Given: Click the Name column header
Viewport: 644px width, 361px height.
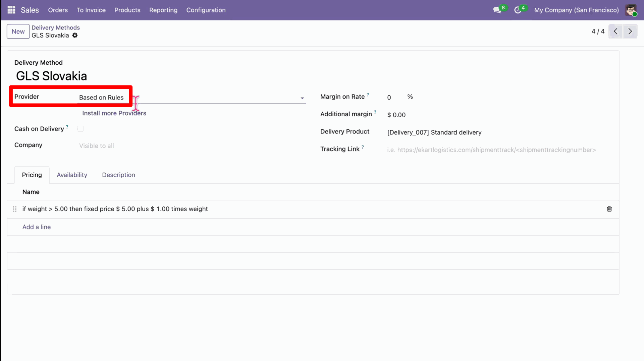Looking at the screenshot, I should [31, 192].
